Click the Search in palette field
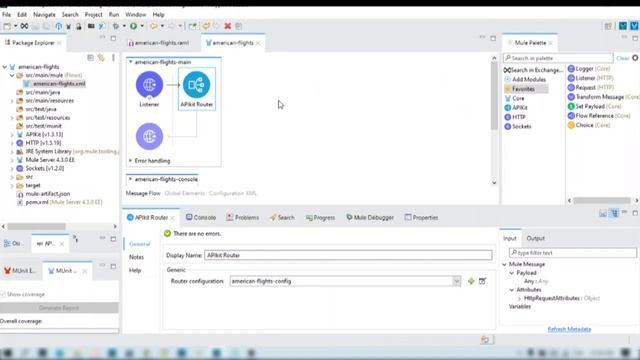 558,58
